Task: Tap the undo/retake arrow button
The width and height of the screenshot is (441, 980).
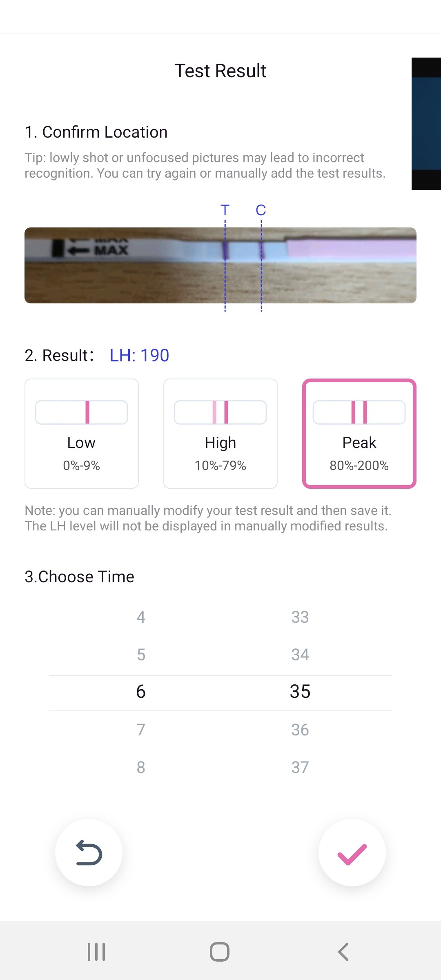Action: 89,853
